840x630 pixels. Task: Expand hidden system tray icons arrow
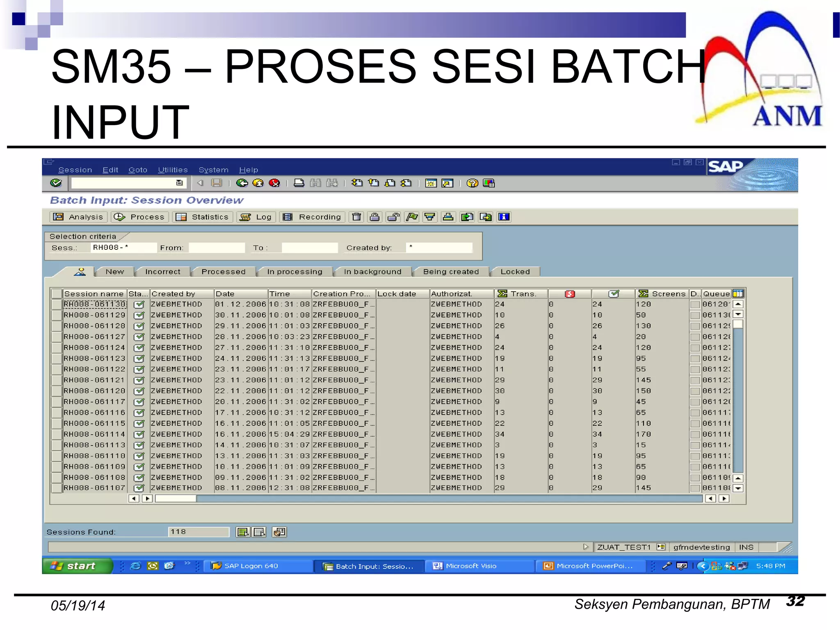[x=703, y=566]
